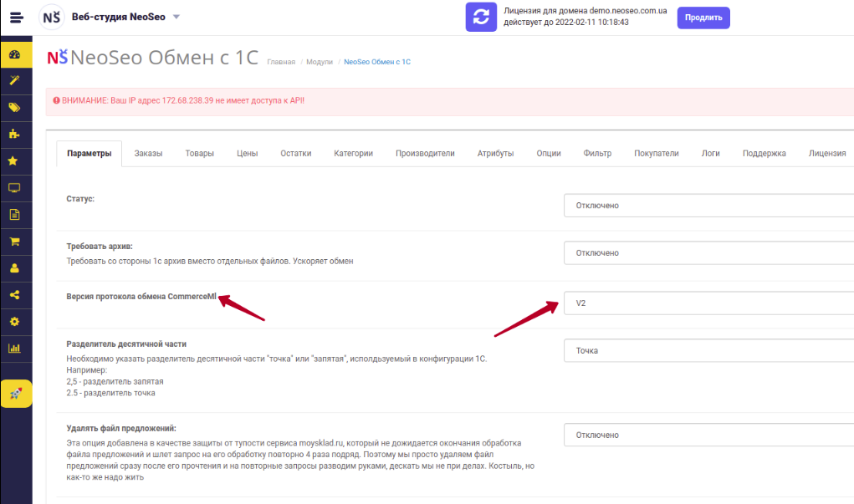Switch to the Атрибуты tab
Image resolution: width=854 pixels, height=504 pixels.
(496, 154)
